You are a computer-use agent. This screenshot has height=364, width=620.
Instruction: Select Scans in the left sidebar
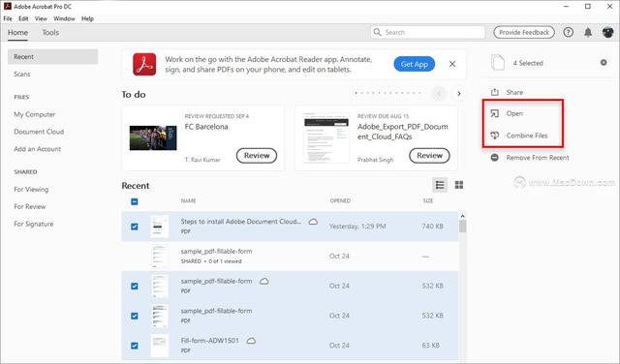tap(22, 74)
